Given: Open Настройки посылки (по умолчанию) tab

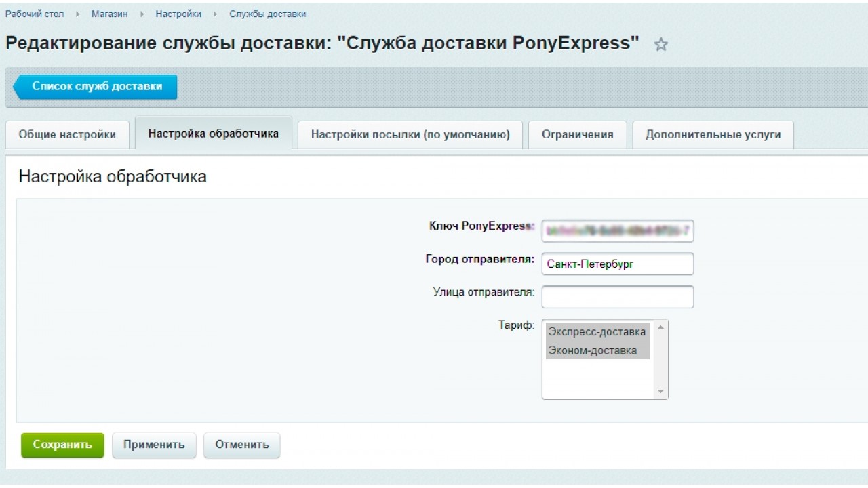Looking at the screenshot, I should coord(410,134).
